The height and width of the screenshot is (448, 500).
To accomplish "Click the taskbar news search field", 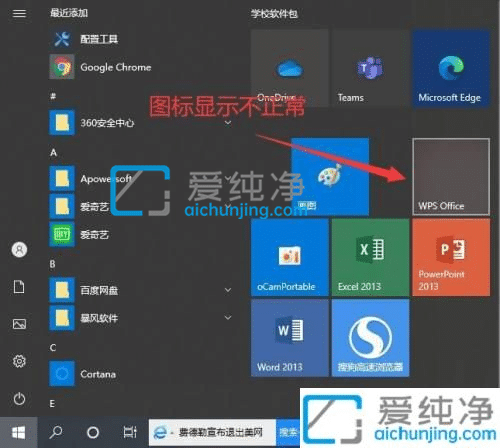I will click(212, 433).
